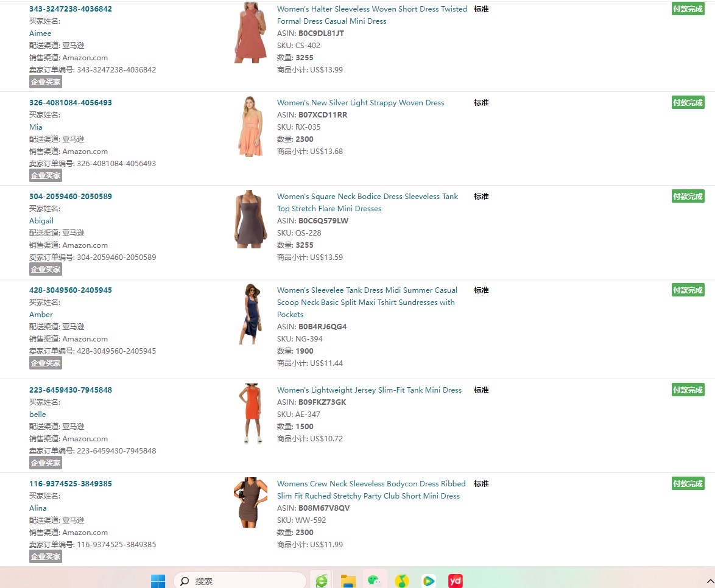
Task: Open Women's Lightweight Jersey Slim-Fit Tank Mini Dress
Action: click(369, 390)
